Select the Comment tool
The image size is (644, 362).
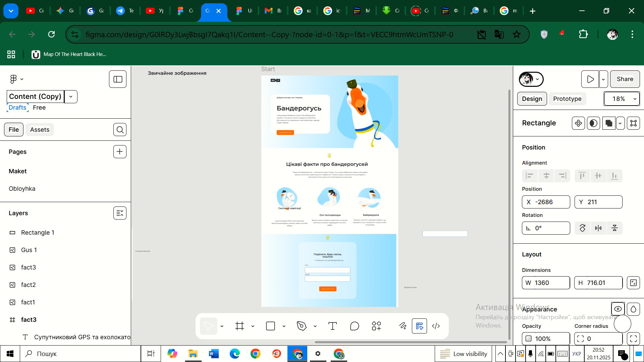click(x=355, y=326)
